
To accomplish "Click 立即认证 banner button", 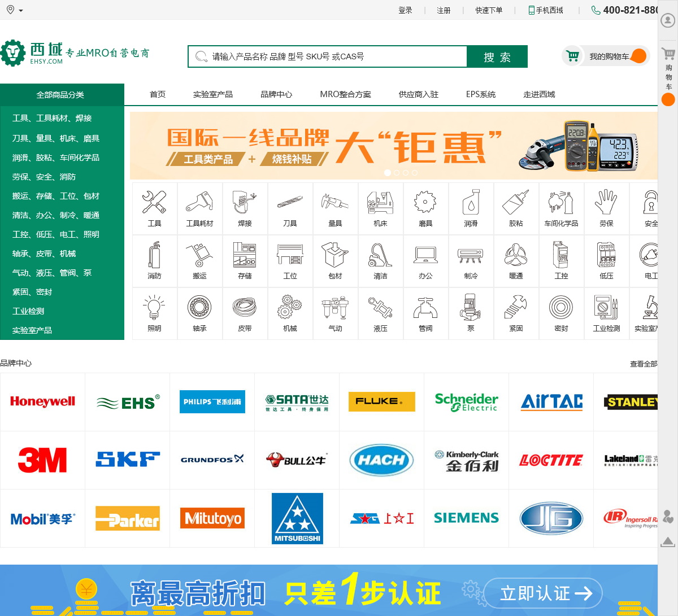I will pos(543,593).
